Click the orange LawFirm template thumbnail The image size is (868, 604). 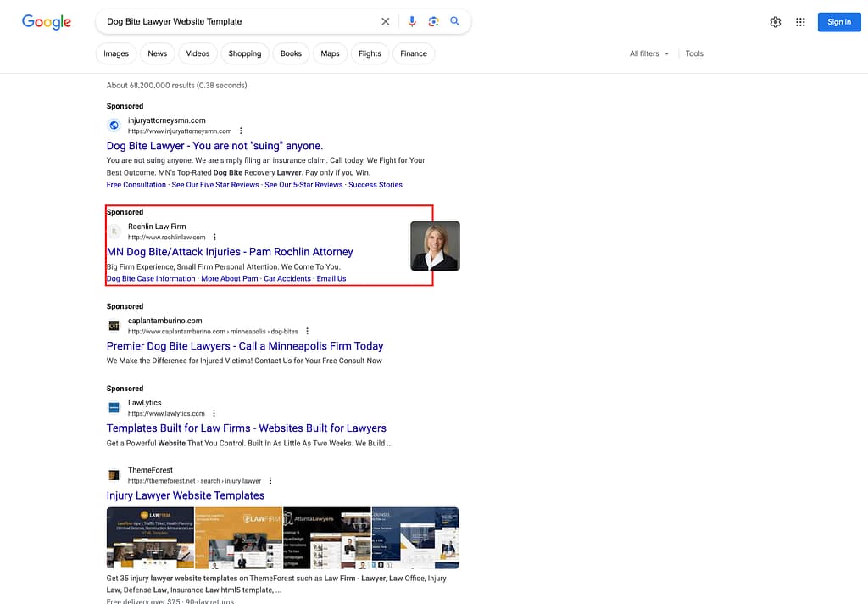pyautogui.click(x=238, y=538)
